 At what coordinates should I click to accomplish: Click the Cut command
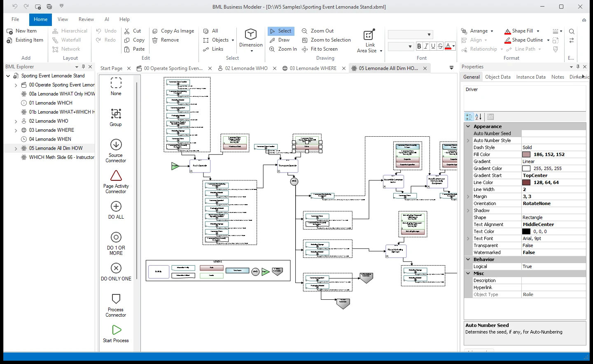point(133,31)
